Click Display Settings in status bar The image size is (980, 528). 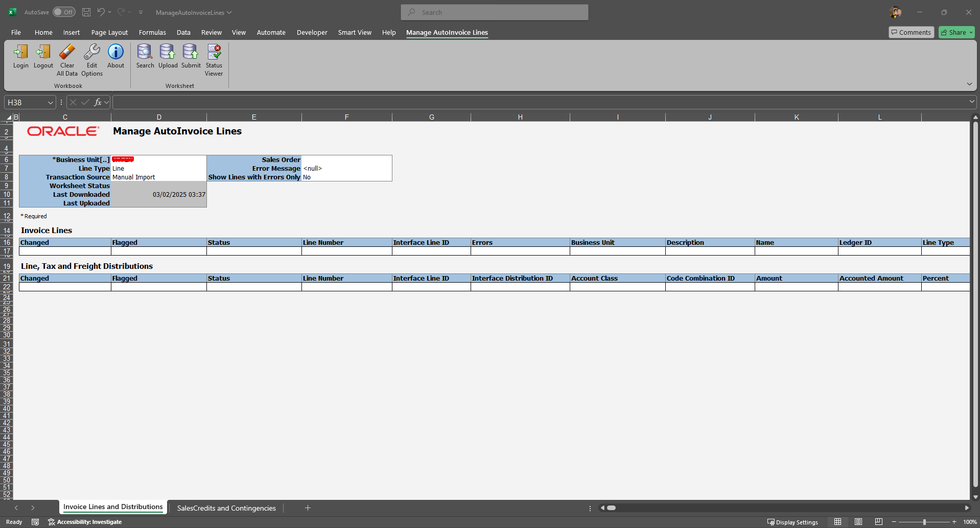(792, 522)
